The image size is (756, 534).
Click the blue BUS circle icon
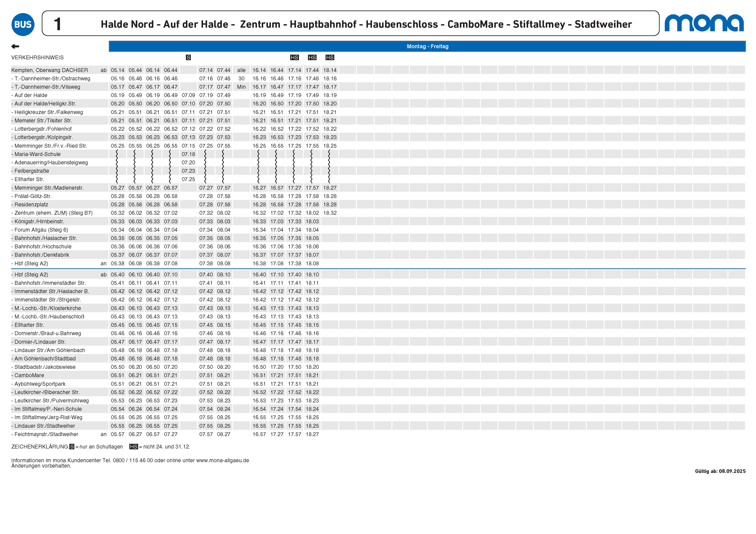tap(23, 24)
